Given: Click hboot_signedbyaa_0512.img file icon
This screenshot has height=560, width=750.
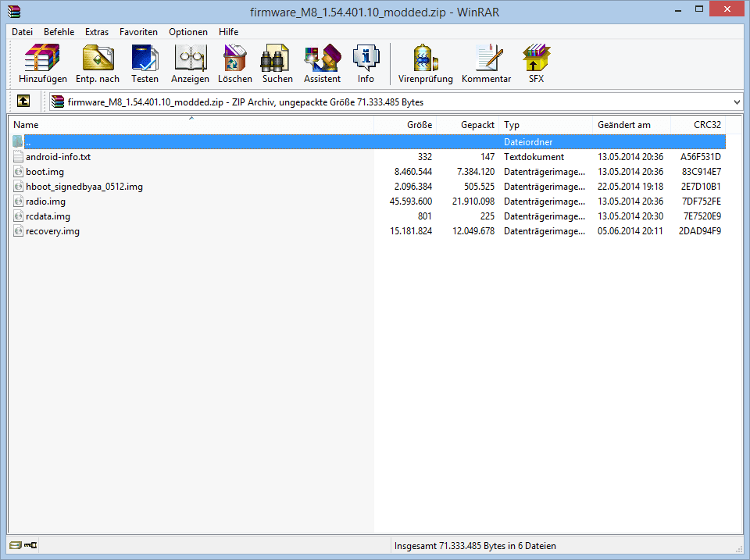Looking at the screenshot, I should [18, 187].
